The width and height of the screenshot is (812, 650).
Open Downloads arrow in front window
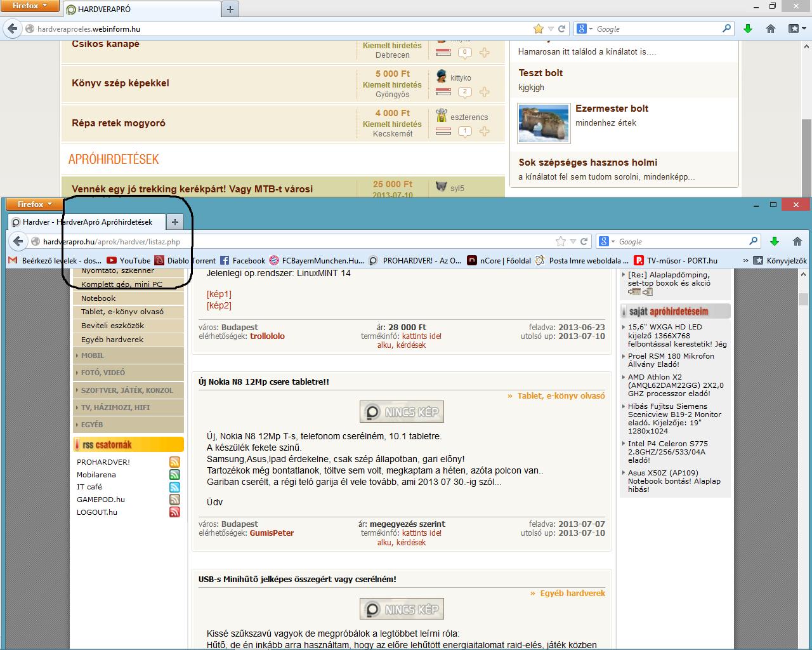click(x=774, y=241)
